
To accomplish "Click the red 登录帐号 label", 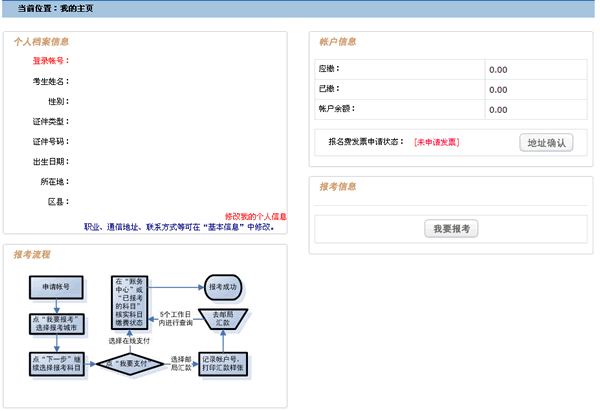I will 50,61.
